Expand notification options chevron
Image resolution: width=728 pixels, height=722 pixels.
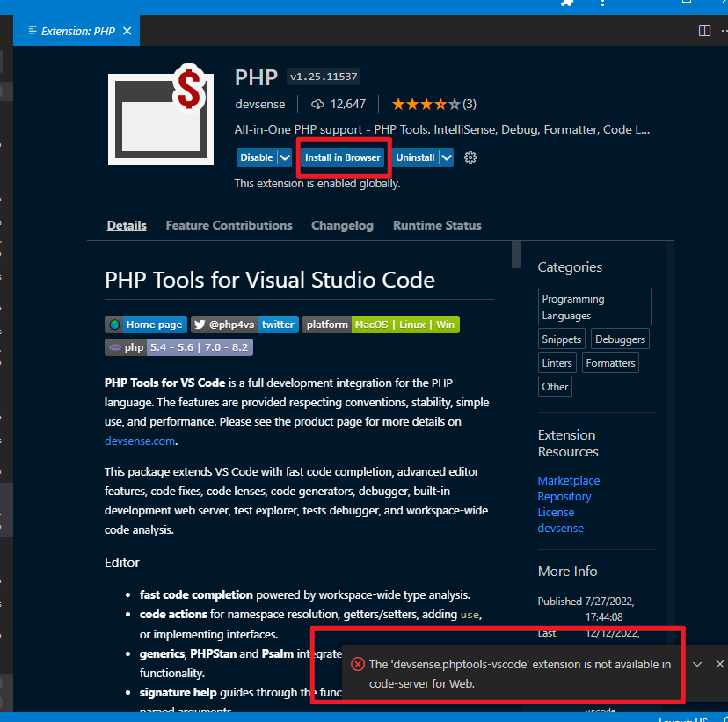pos(697,664)
